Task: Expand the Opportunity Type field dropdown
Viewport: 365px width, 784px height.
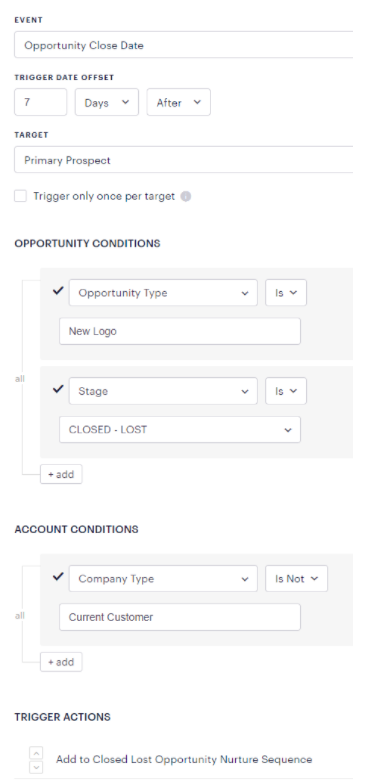Action: (163, 293)
